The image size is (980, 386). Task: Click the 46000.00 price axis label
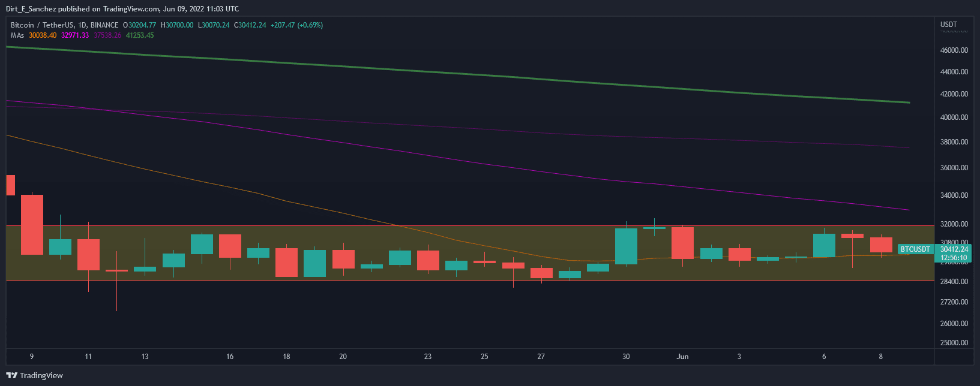(954, 50)
